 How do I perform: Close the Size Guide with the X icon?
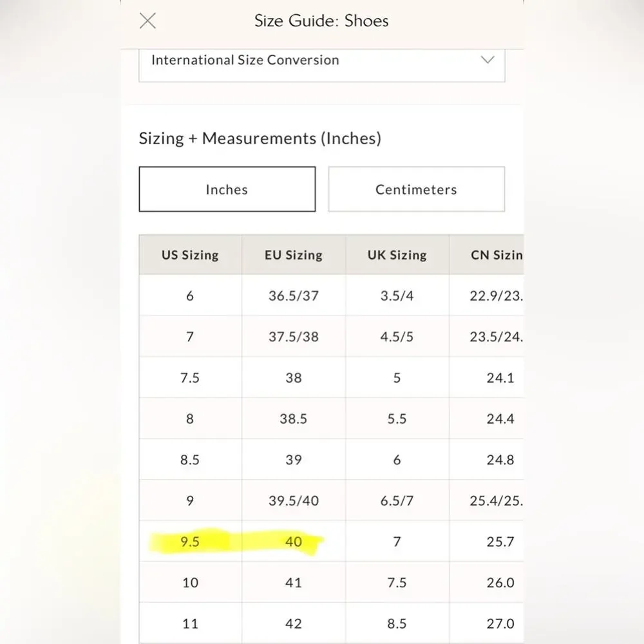coord(147,21)
